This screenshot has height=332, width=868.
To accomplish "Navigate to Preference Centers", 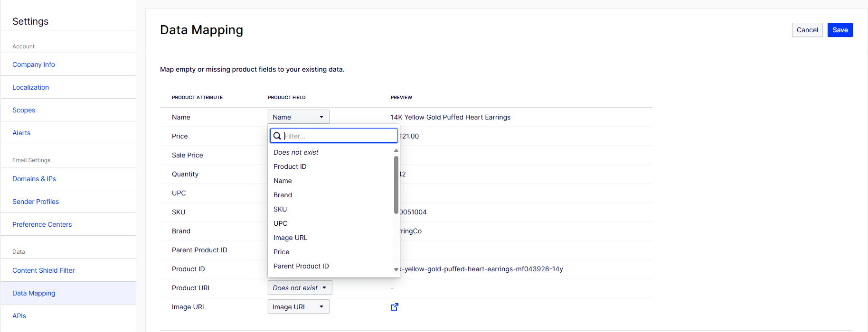I will [42, 224].
